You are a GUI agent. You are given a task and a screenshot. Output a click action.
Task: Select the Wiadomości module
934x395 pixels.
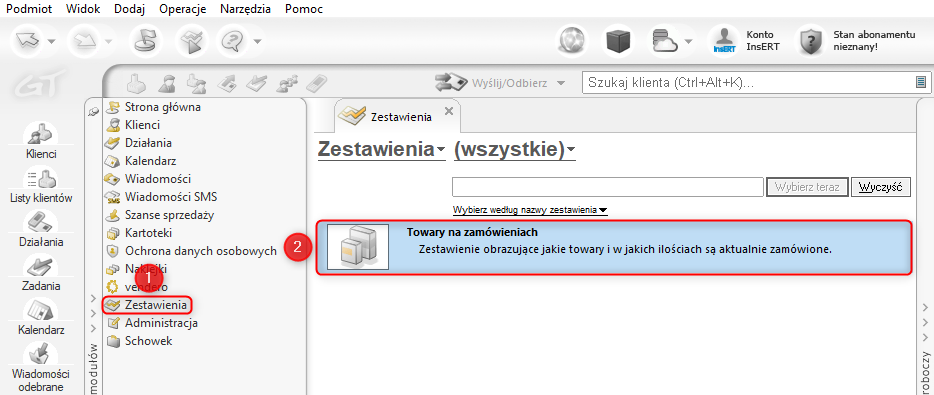click(148, 179)
